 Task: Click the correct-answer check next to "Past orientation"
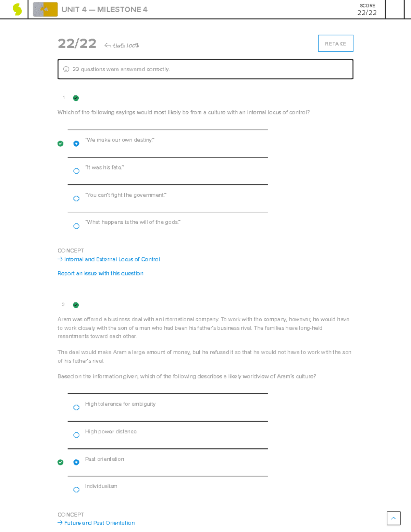tap(61, 462)
